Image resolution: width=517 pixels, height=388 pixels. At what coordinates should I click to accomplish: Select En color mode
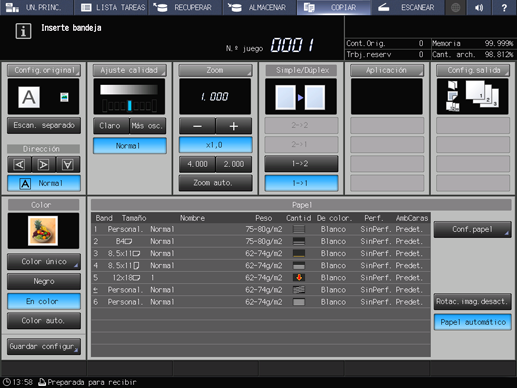(x=44, y=301)
